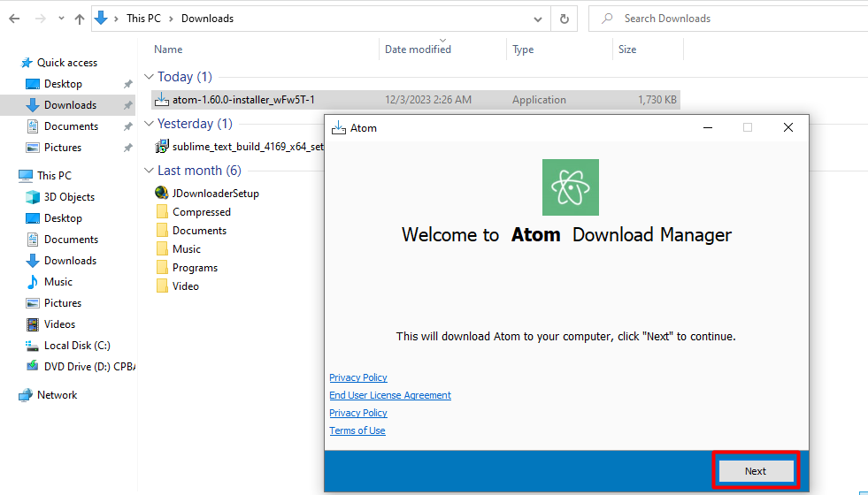The width and height of the screenshot is (868, 495).
Task: Click the Video folder icon in file list
Action: 162,286
